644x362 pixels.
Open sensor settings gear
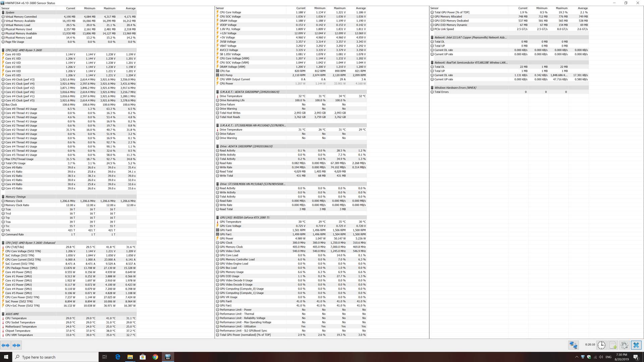[x=625, y=345]
